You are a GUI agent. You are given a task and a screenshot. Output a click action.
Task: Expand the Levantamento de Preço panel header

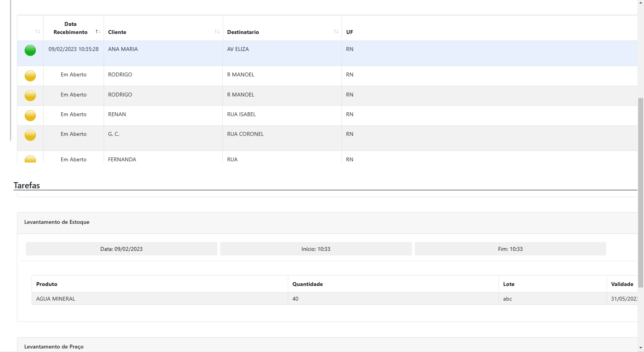tap(54, 347)
